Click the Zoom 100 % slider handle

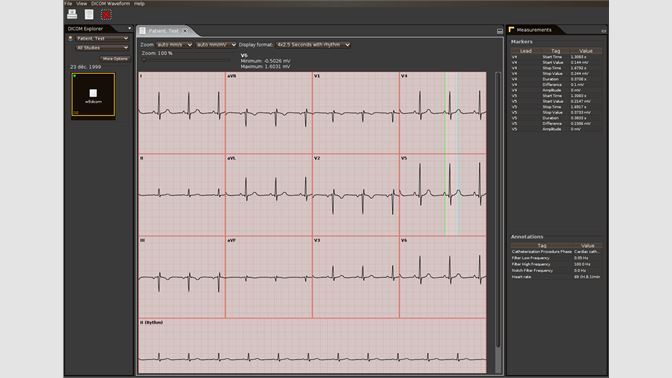(x=144, y=60)
